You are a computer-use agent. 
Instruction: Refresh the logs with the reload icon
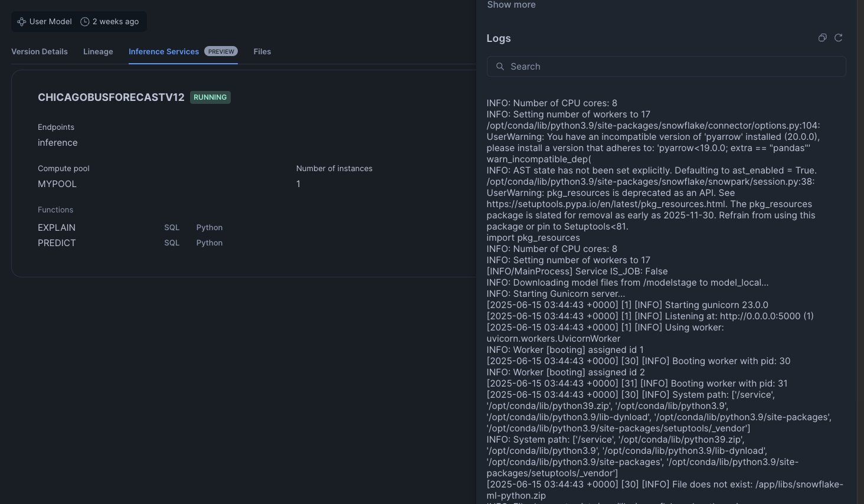tap(838, 38)
